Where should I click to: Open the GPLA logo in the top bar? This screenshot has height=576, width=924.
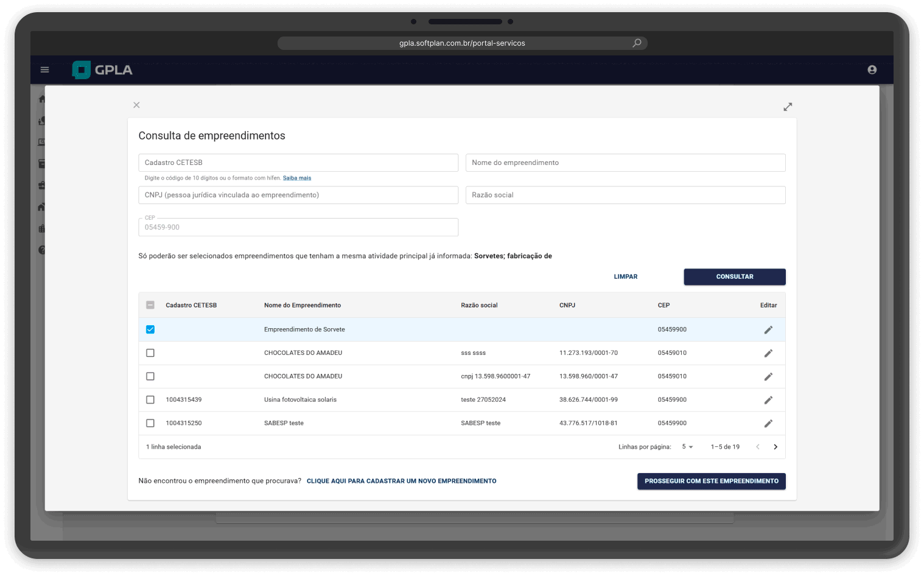click(x=102, y=69)
